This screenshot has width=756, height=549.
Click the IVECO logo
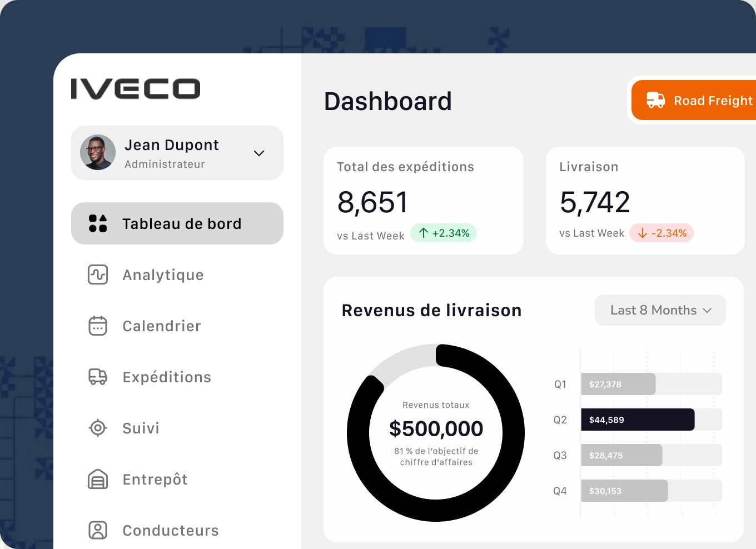(x=136, y=89)
